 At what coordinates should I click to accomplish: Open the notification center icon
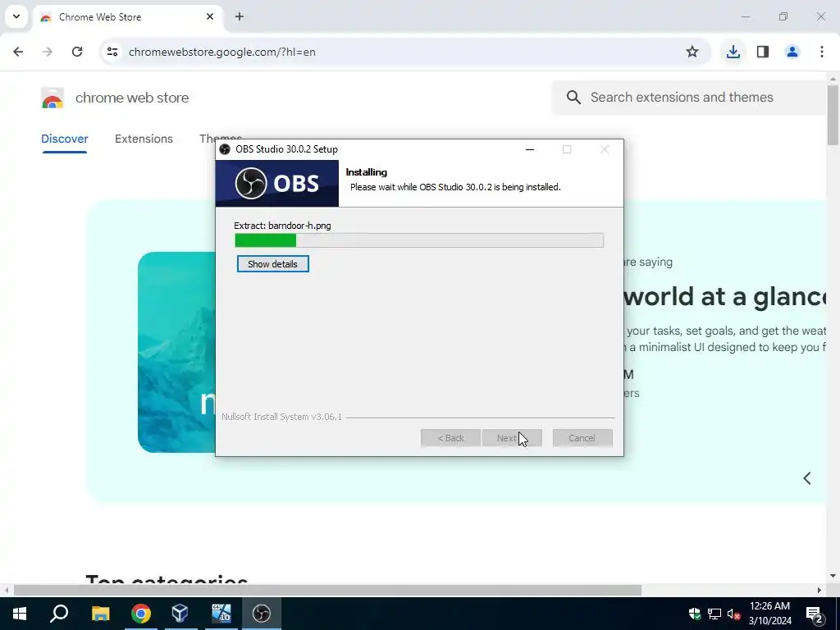[815, 614]
